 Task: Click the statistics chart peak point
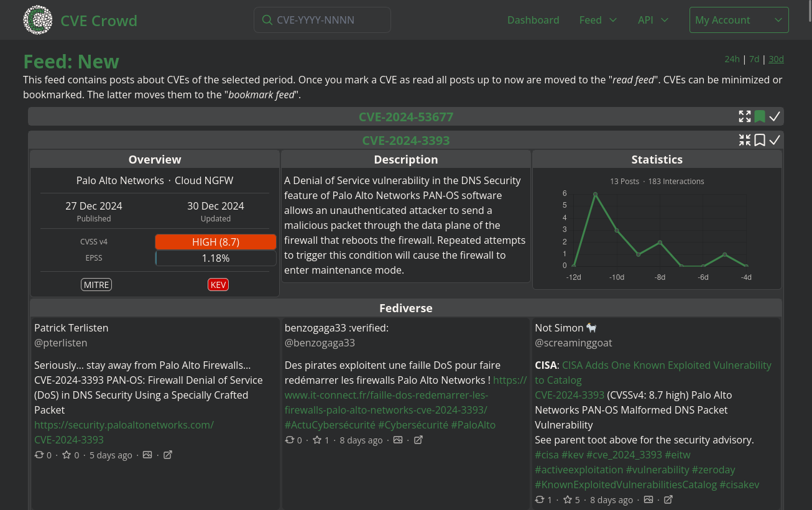click(595, 194)
